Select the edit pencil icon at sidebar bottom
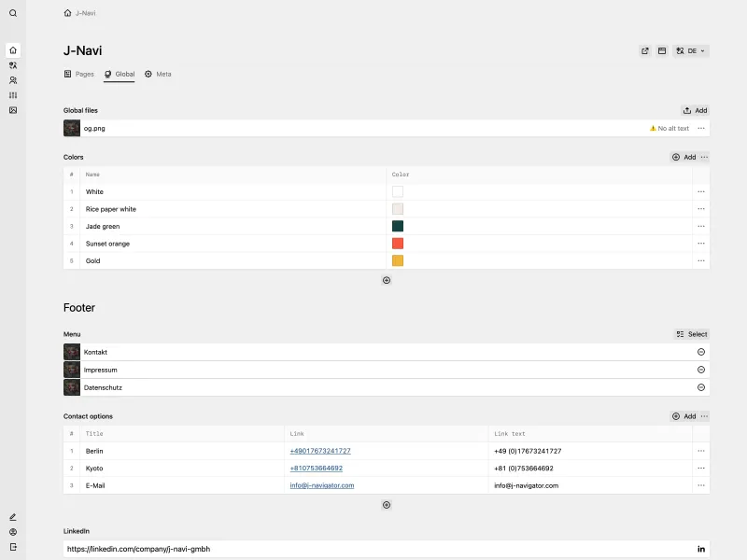 (11, 516)
